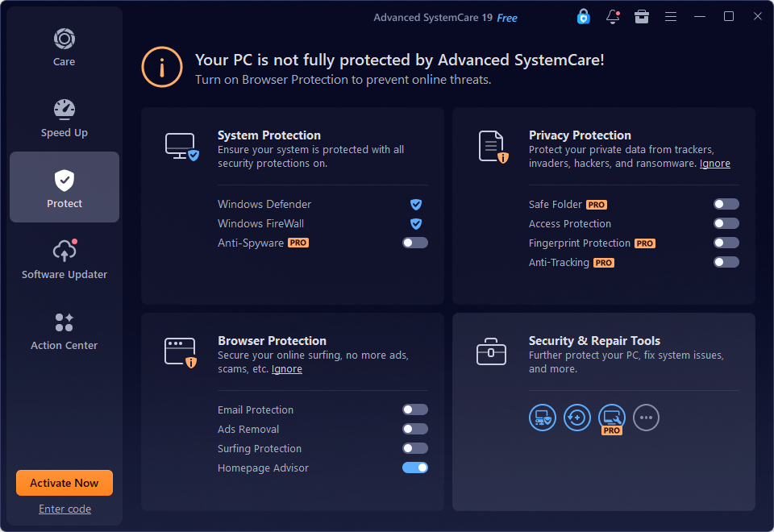Disable the Homepage Advisor toggle
The image size is (774, 532).
[415, 468]
